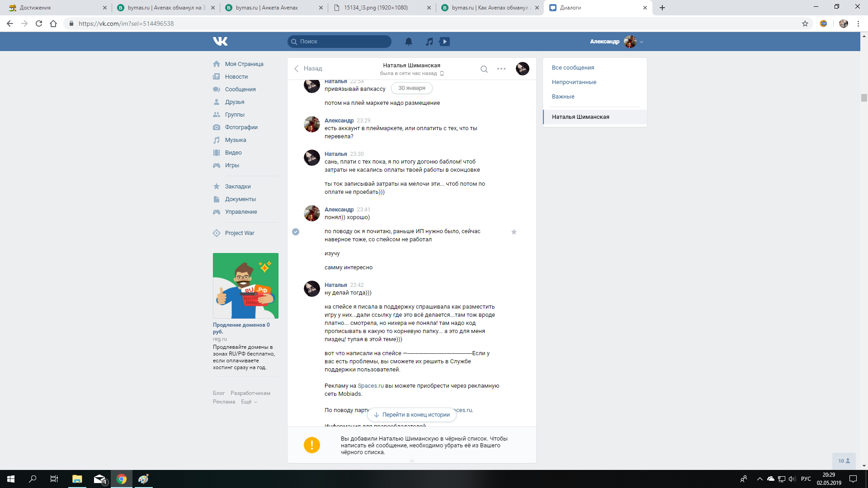868x488 pixels.
Task: Mark message as important with star
Action: pyautogui.click(x=514, y=232)
